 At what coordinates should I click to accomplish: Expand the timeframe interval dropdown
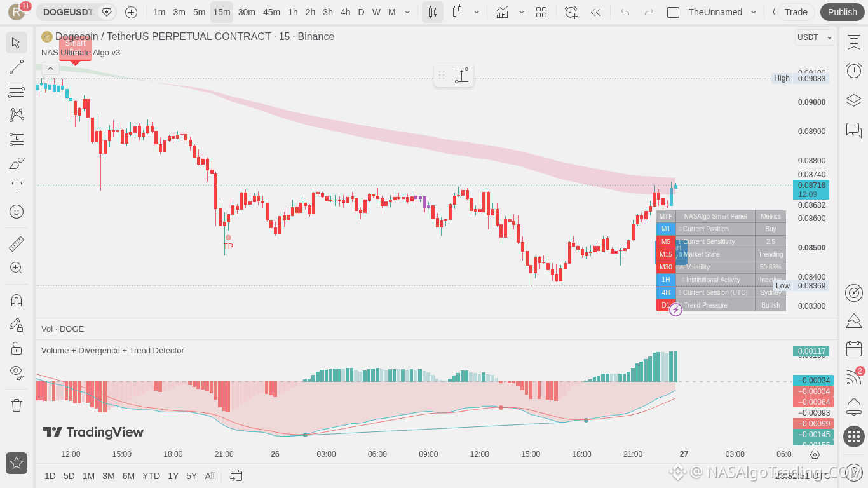(407, 12)
